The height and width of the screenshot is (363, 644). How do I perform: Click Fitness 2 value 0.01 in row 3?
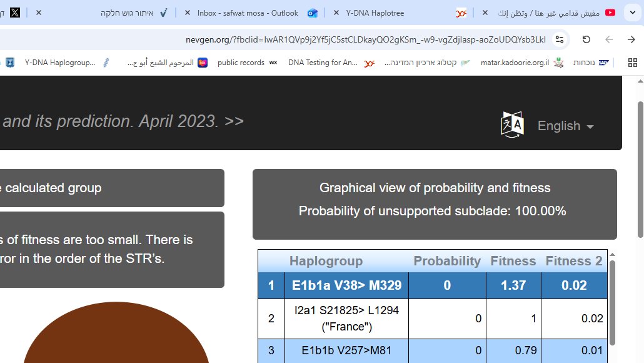click(592, 350)
